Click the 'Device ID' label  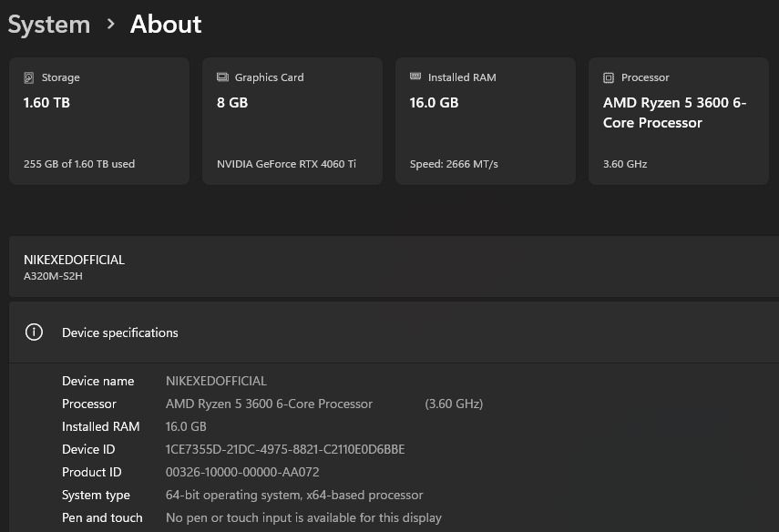[88, 449]
